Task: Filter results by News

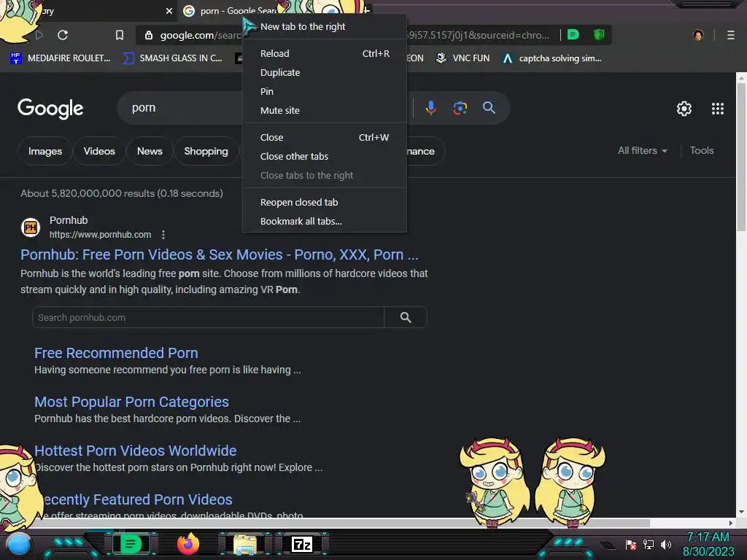Action: [x=150, y=151]
